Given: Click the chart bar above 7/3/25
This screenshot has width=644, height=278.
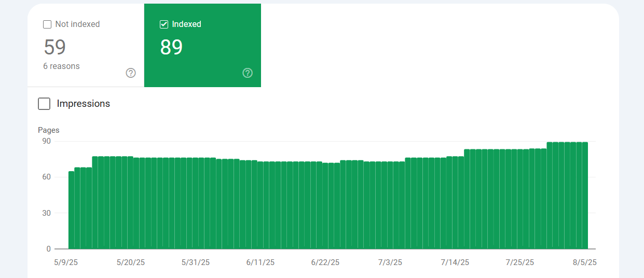Looking at the screenshot, I should coord(390,205).
